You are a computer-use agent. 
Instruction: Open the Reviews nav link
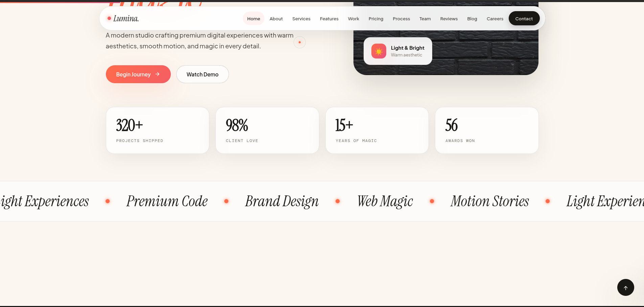449,19
